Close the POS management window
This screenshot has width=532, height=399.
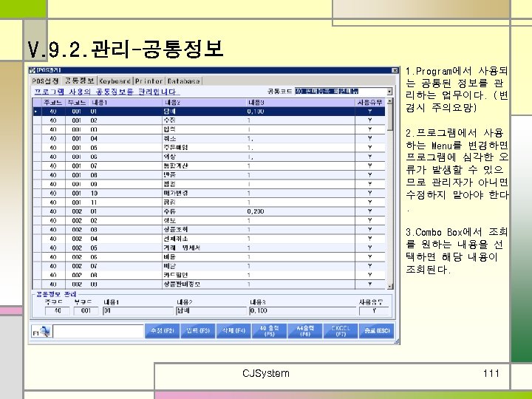coord(395,70)
